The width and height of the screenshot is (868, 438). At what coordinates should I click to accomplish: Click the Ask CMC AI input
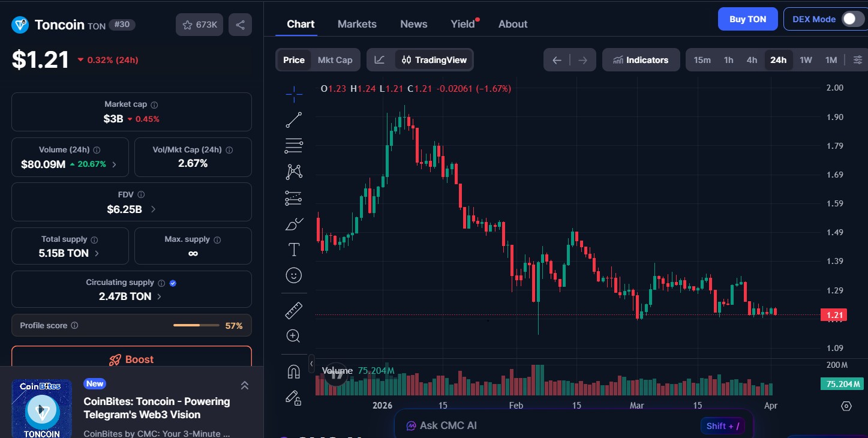[x=540, y=425]
